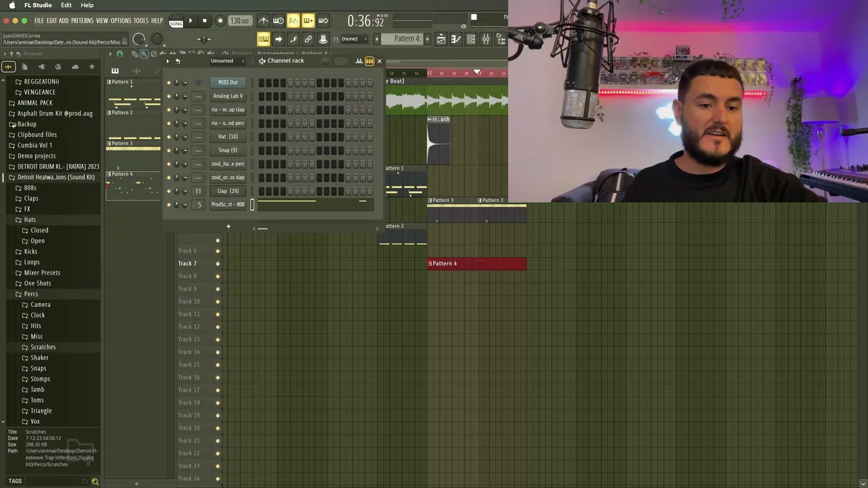Select the MIDI Out channel button

(228, 83)
